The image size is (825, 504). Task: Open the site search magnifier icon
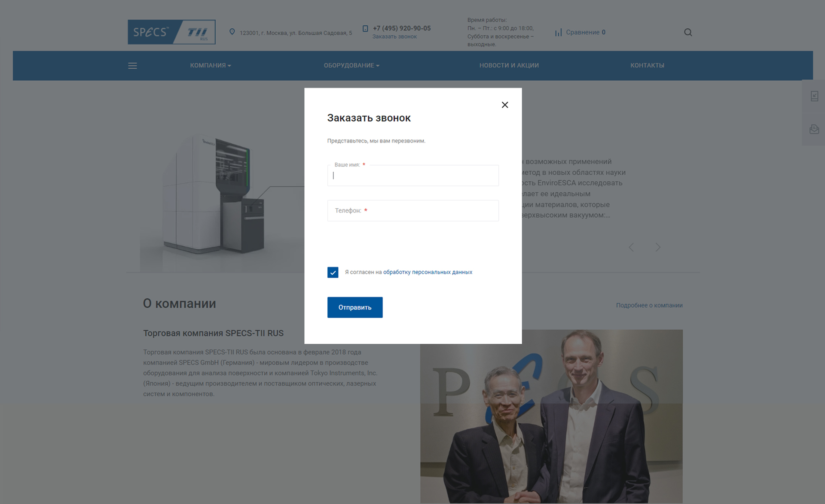[688, 32]
